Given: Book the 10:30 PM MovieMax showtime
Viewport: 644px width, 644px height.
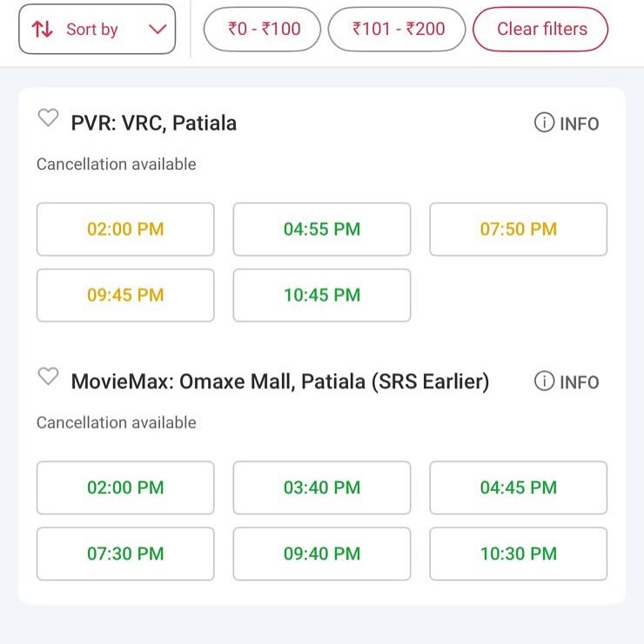Looking at the screenshot, I should pos(519,554).
